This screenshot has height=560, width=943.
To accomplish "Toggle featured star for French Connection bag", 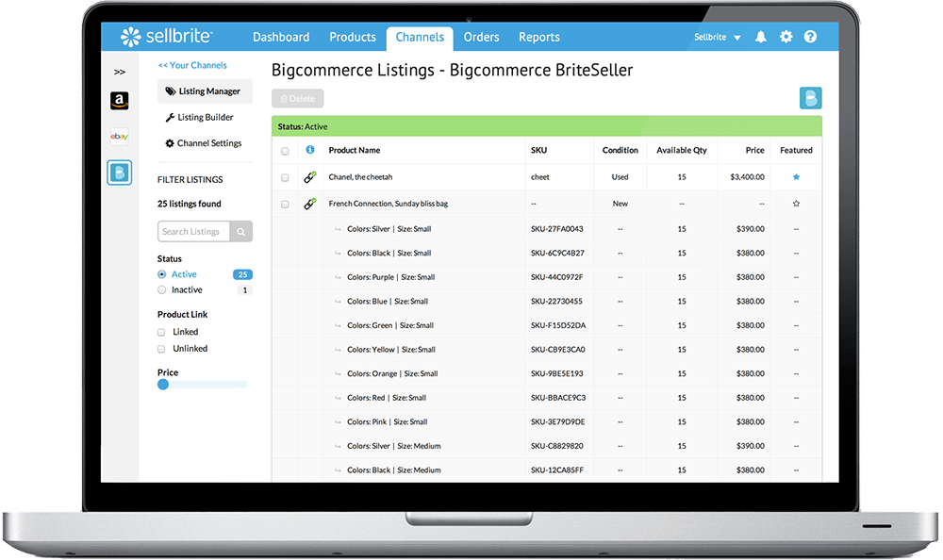I will 796,204.
